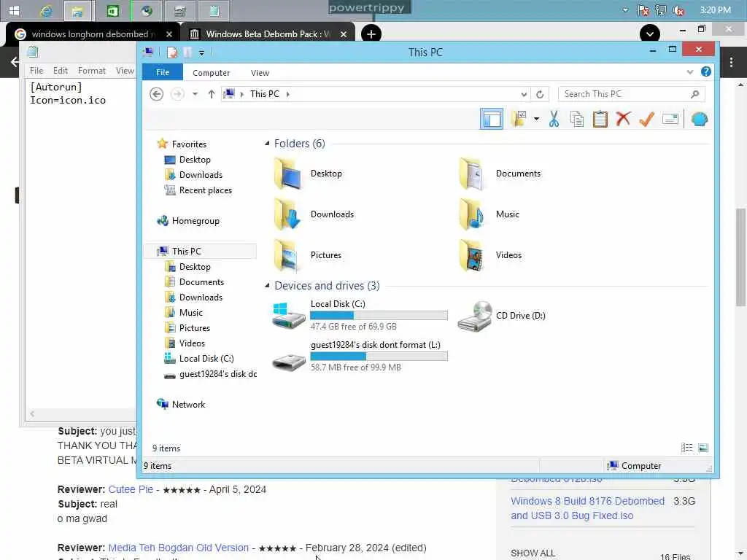Click the orange checkmark Properties icon
The image size is (747, 560).
[646, 119]
